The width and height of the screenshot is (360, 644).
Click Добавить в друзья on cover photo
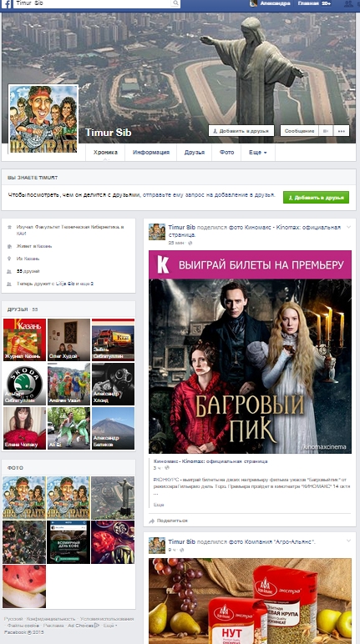[x=241, y=131]
